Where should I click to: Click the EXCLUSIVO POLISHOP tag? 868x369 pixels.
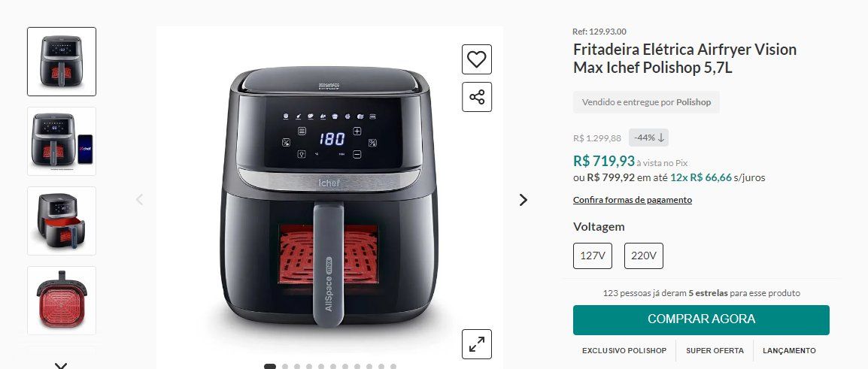pyautogui.click(x=624, y=351)
